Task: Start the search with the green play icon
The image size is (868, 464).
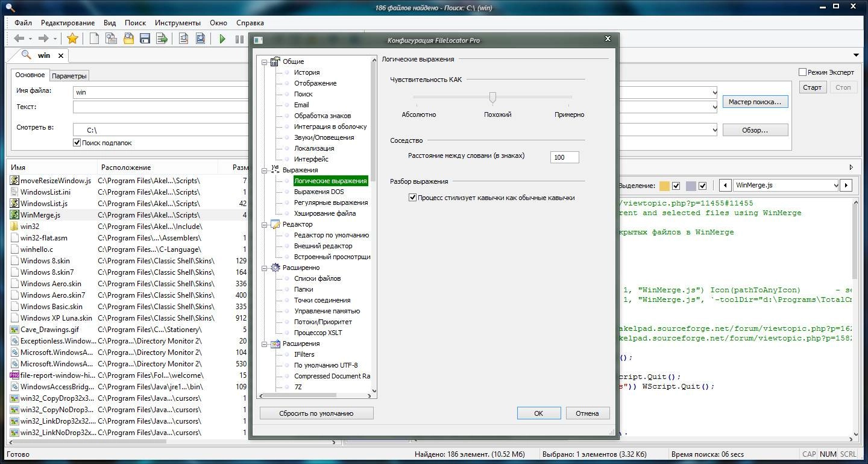Action: [222, 39]
